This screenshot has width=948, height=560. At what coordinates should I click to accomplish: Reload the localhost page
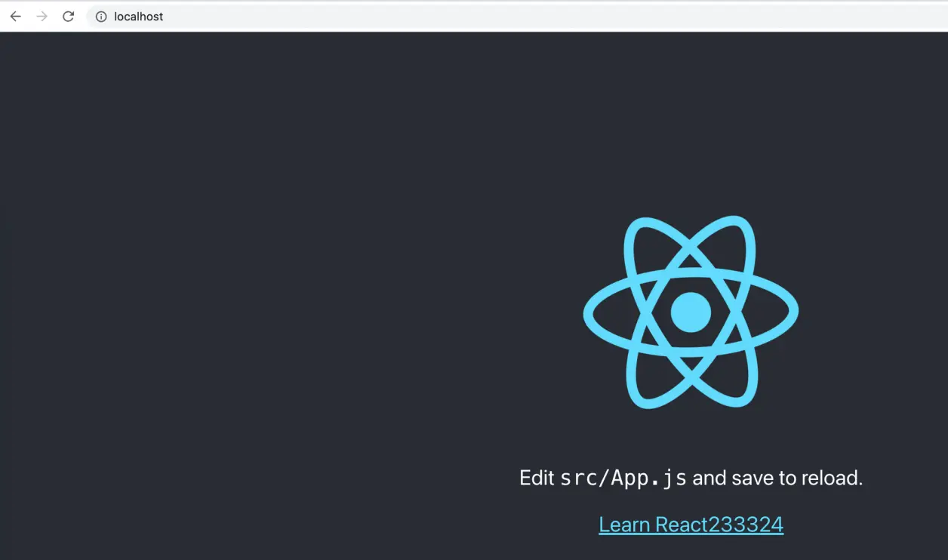[68, 17]
